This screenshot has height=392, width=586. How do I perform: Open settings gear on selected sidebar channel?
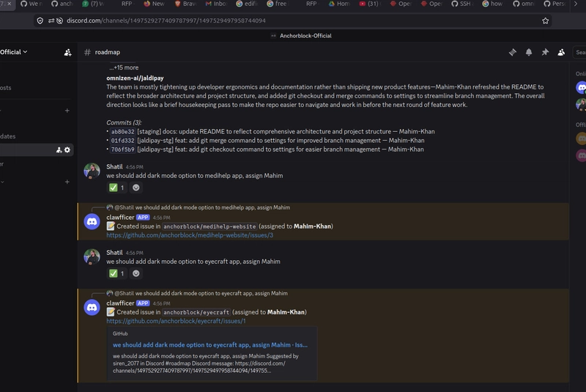point(67,150)
